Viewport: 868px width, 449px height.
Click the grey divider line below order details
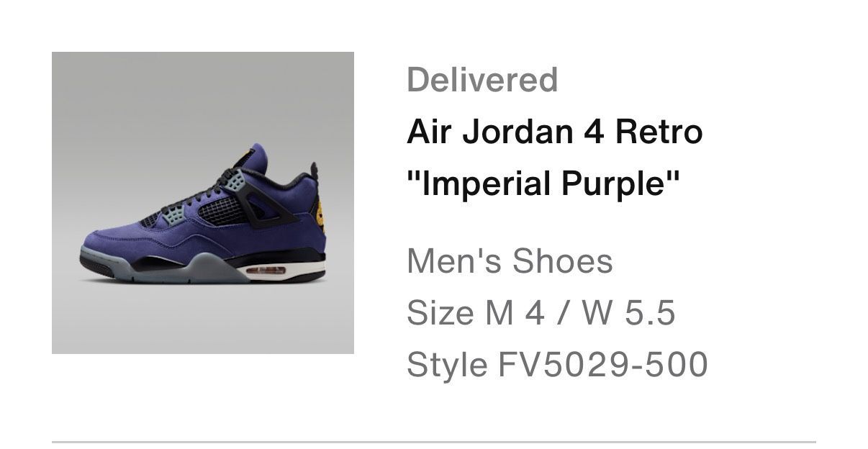point(434,442)
